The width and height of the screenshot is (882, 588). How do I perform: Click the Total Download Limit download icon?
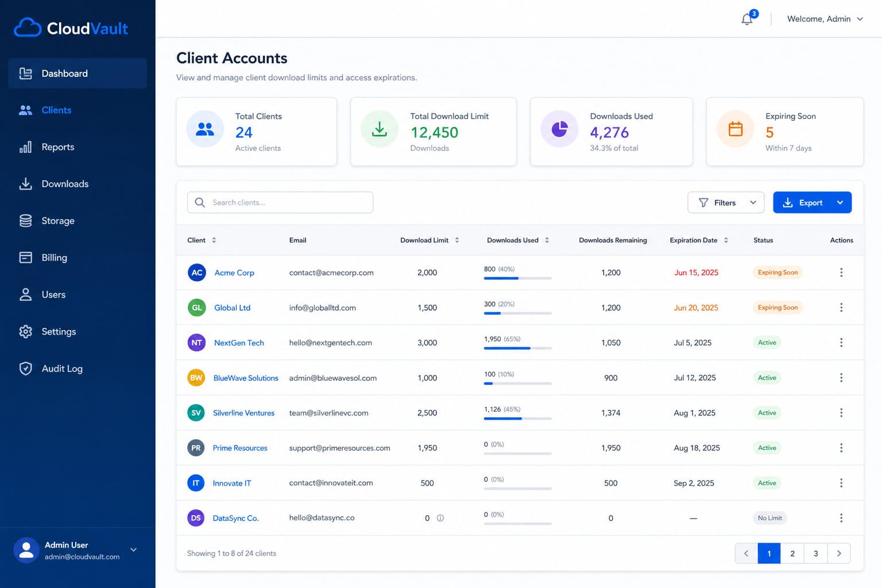(380, 129)
